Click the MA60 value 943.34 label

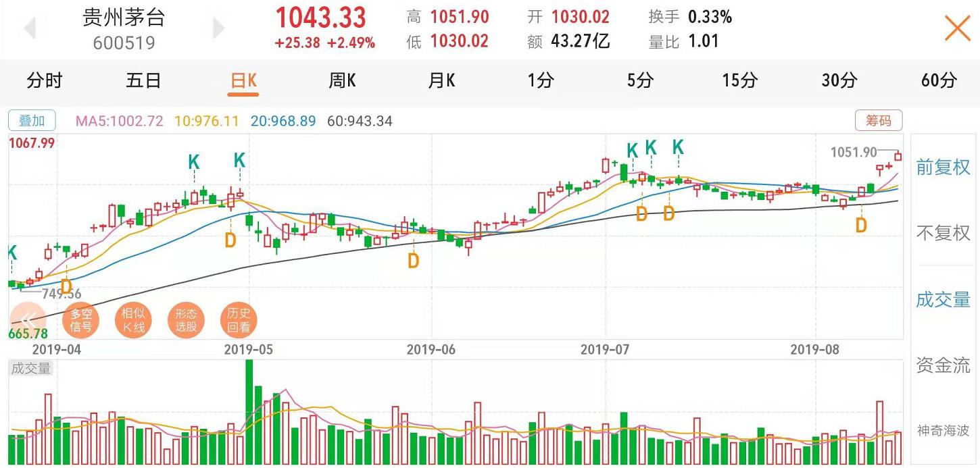click(x=360, y=121)
